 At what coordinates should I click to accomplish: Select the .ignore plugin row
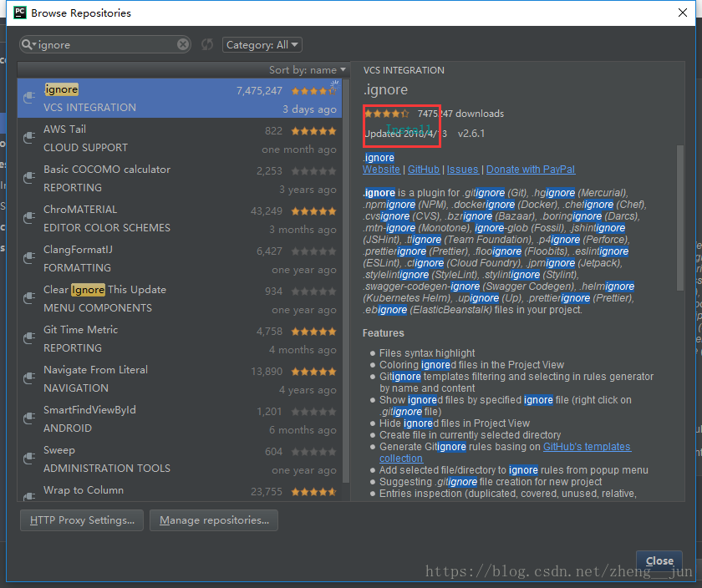(x=180, y=99)
